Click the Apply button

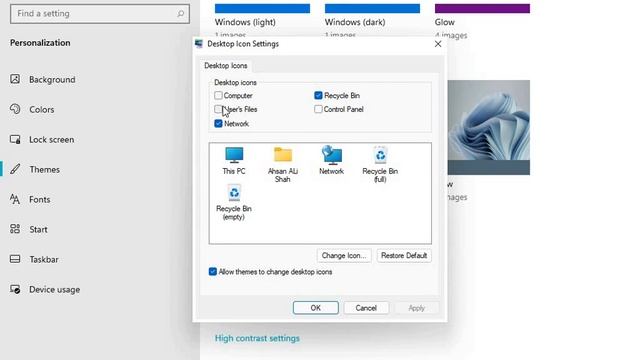pos(417,308)
